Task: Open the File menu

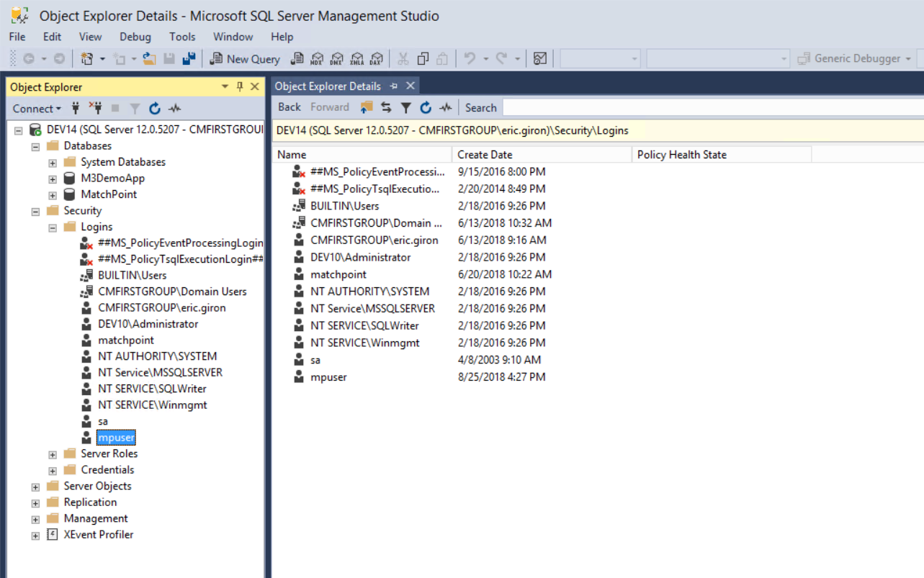Action: (x=17, y=37)
